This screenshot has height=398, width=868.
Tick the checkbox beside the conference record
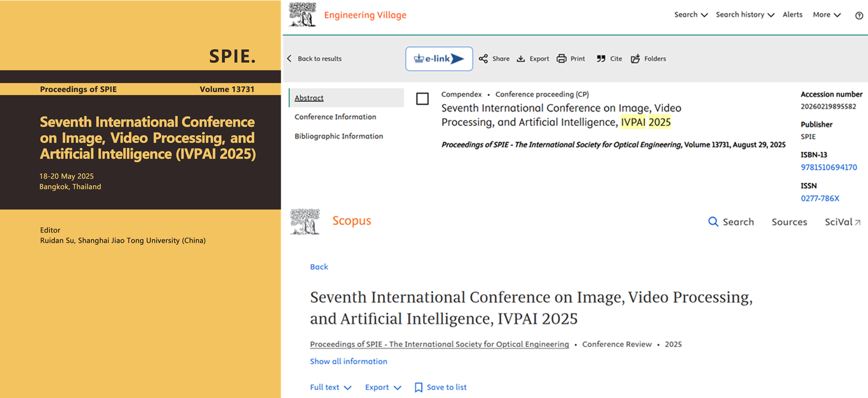click(422, 99)
